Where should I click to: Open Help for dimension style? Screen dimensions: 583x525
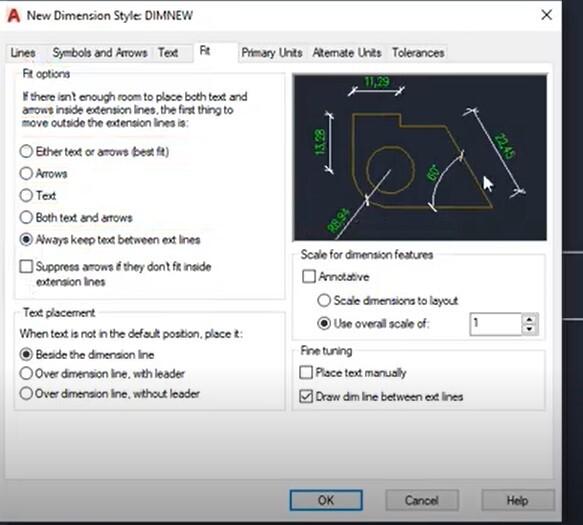[x=517, y=500]
